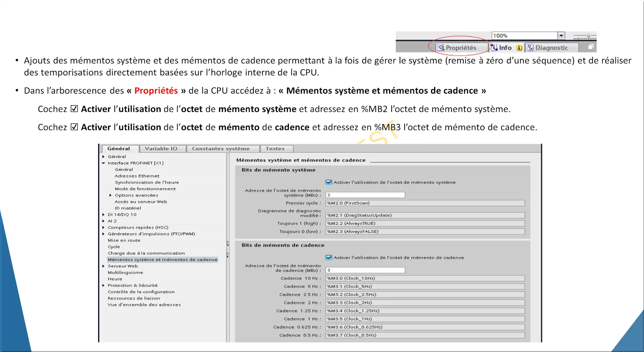Expand the top Général tree node
Image resolution: width=644 pixels, height=352 pixels.
pos(103,157)
